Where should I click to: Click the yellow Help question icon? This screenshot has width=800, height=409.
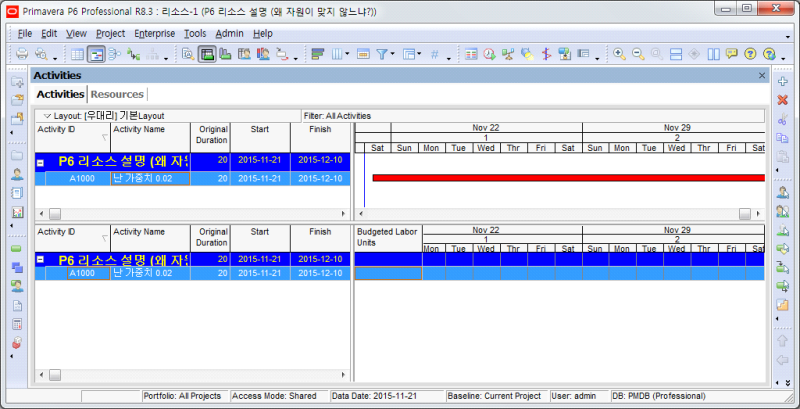tap(749, 54)
